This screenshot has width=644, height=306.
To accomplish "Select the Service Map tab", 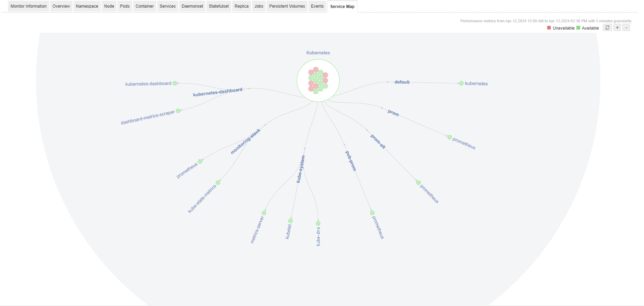I will click(x=342, y=7).
